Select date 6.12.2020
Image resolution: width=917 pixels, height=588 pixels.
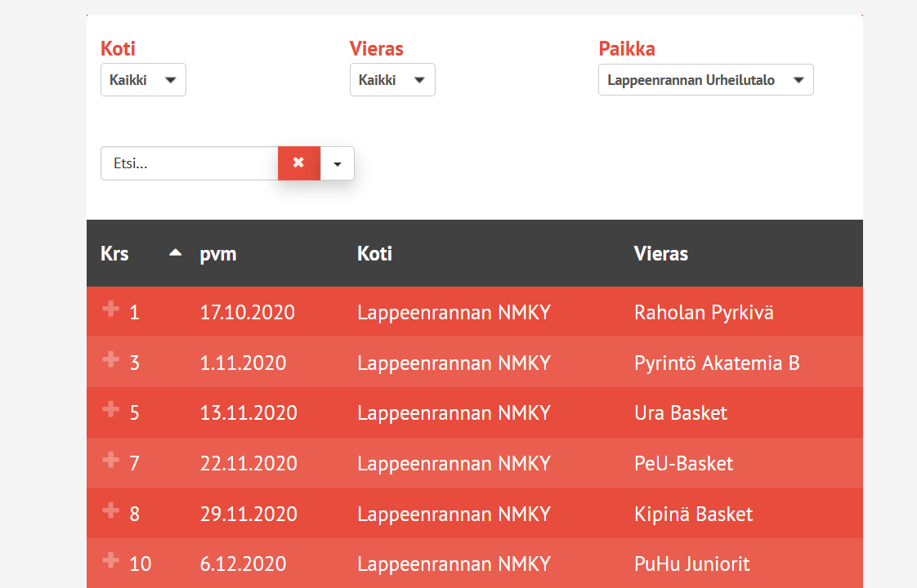(x=244, y=564)
